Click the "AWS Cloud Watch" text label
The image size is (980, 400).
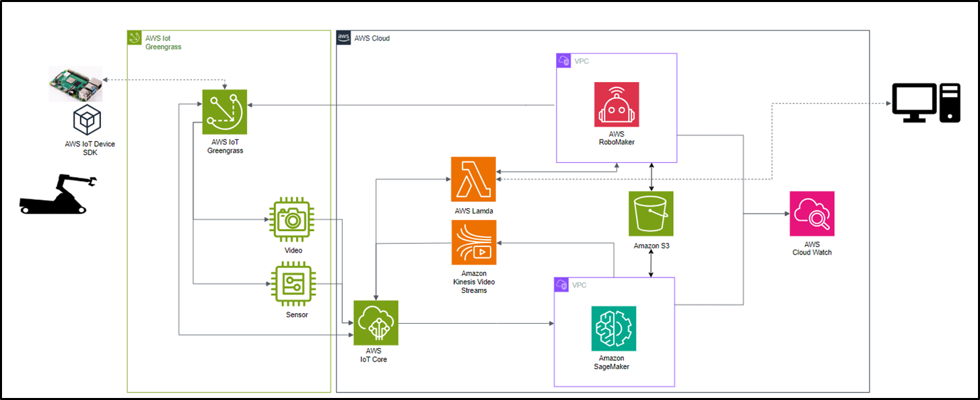(812, 248)
